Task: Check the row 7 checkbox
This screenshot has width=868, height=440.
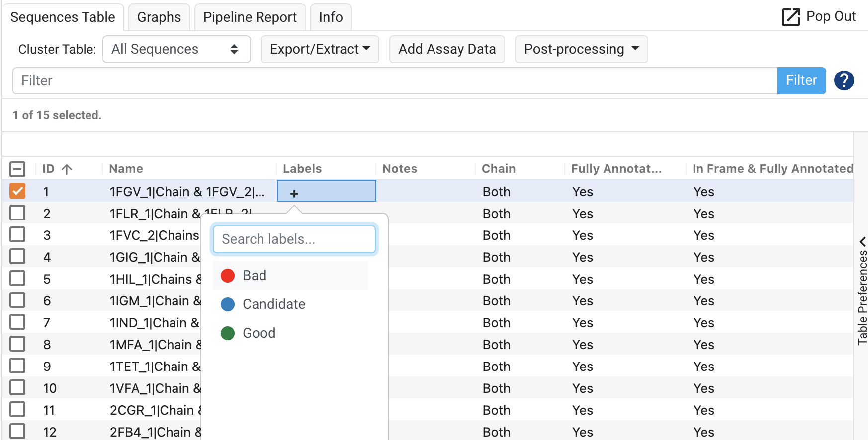Action: [x=17, y=322]
